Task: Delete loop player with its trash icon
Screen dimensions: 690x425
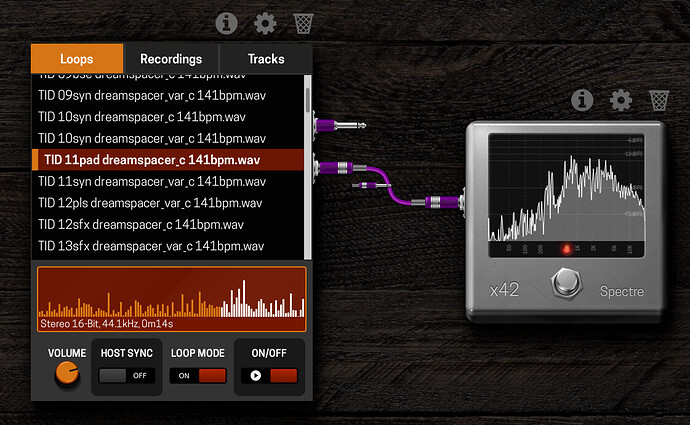Action: (303, 24)
